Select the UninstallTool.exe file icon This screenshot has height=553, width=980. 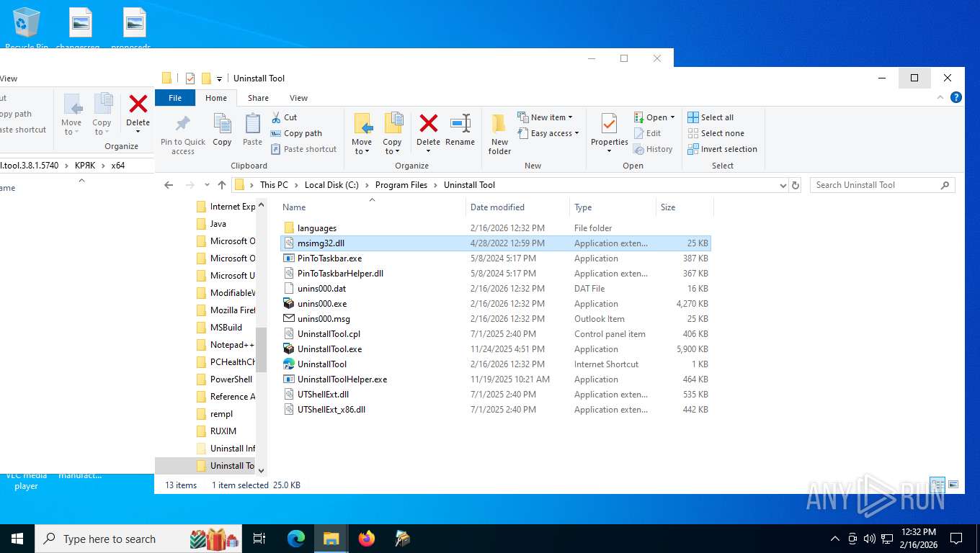(289, 349)
